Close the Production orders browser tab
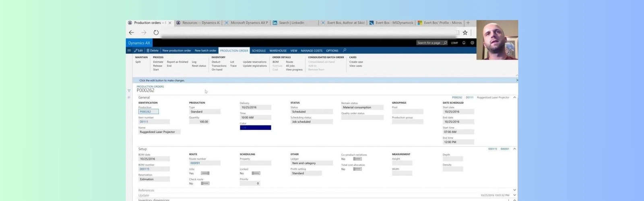644x201 pixels. tap(170, 23)
